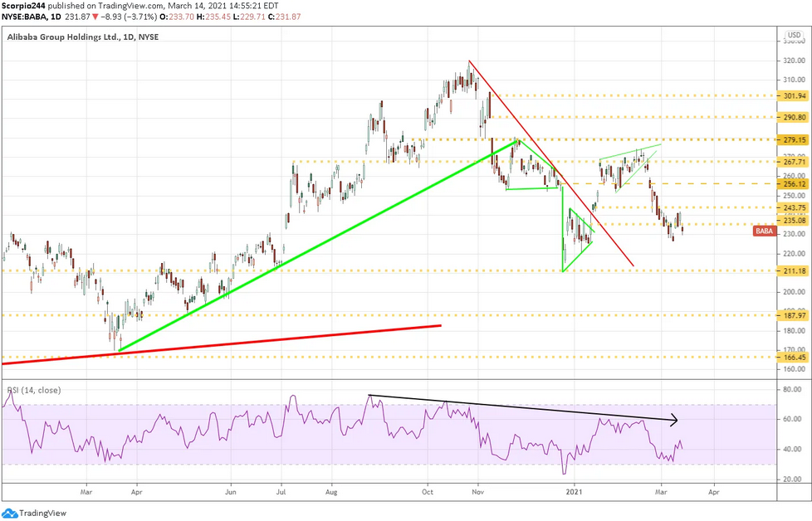This screenshot has height=521, width=812.
Task: Click the TradingView cloud logo icon
Action: click(x=10, y=513)
